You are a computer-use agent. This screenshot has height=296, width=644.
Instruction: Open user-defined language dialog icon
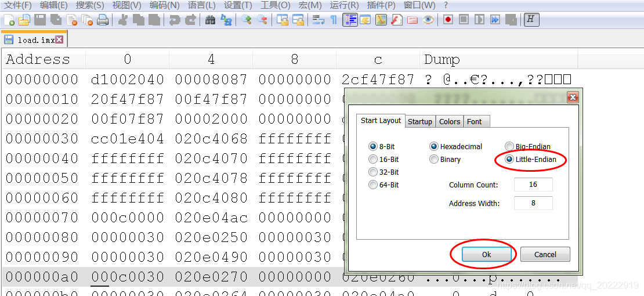click(x=365, y=20)
